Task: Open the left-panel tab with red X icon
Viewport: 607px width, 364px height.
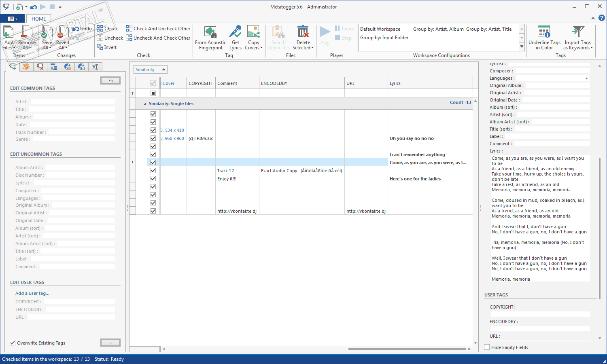Action: (x=40, y=67)
